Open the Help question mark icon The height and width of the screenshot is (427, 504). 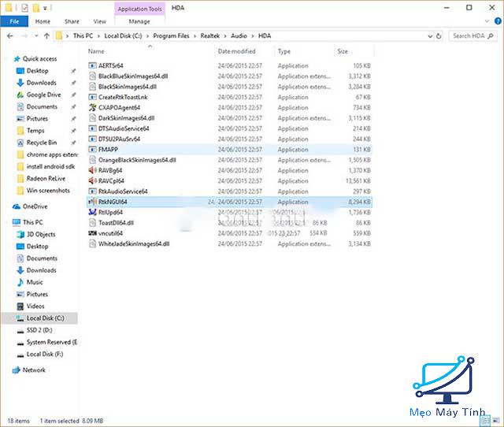tap(498, 21)
